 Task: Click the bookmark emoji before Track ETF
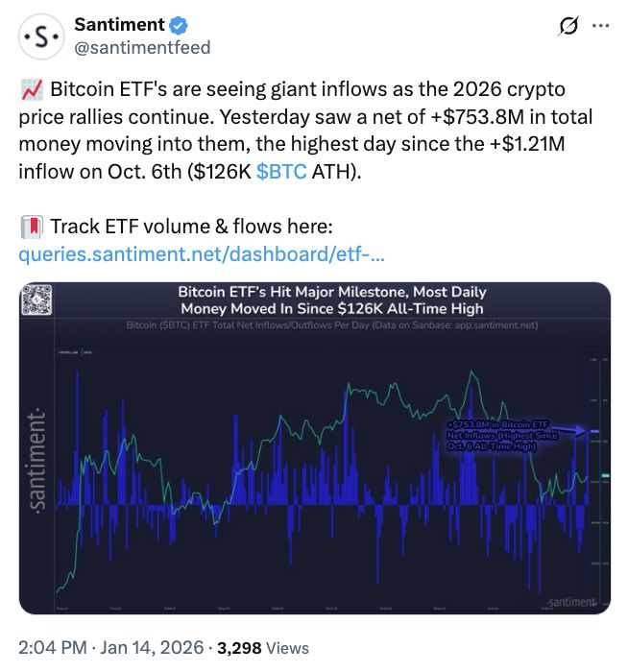point(30,228)
